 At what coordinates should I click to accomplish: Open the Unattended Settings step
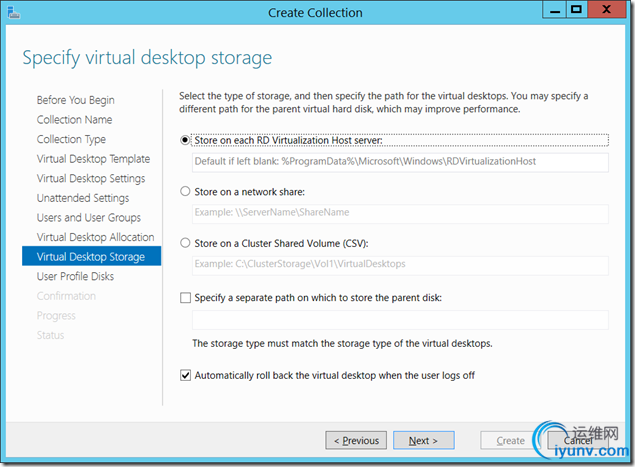pyautogui.click(x=83, y=198)
